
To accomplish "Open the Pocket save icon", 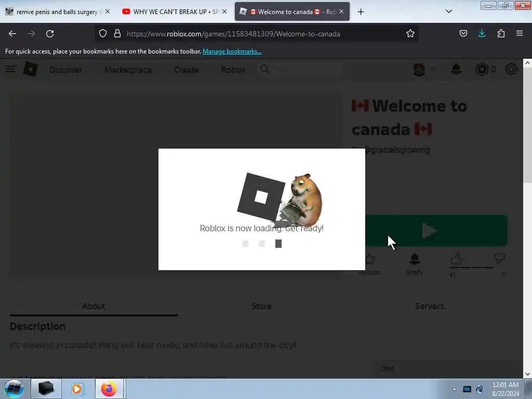I will coord(463,34).
